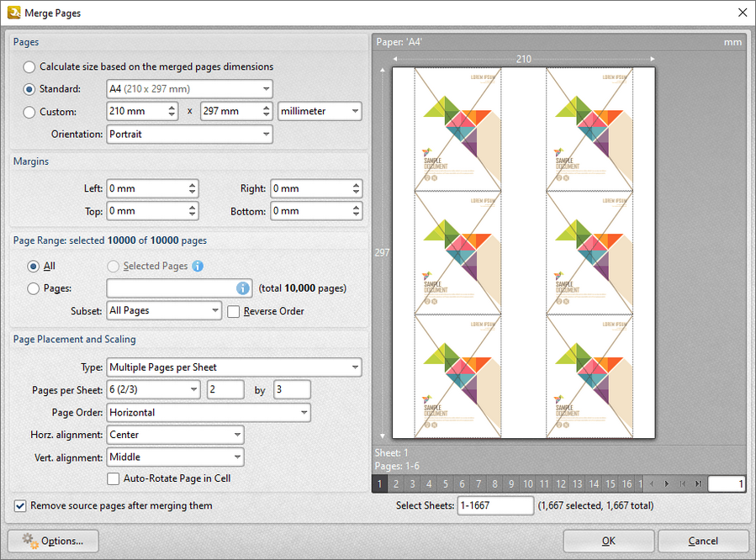Click the OK button
Image resolution: width=756 pixels, height=560 pixels.
(608, 541)
